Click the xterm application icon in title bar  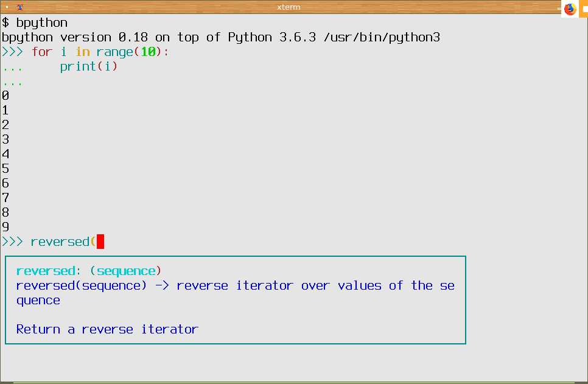20,7
